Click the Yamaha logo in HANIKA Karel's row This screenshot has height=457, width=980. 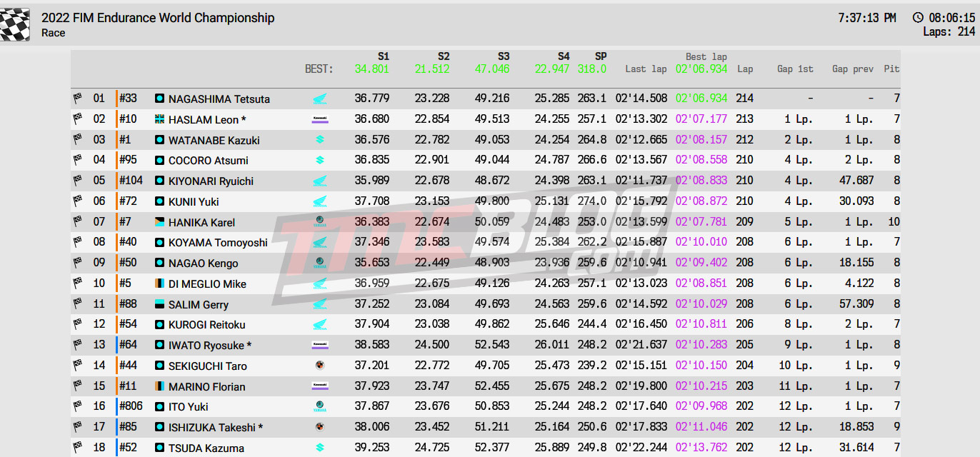pos(320,222)
